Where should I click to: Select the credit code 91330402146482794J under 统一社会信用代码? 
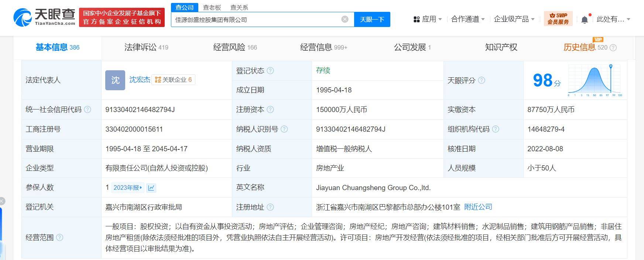point(140,109)
